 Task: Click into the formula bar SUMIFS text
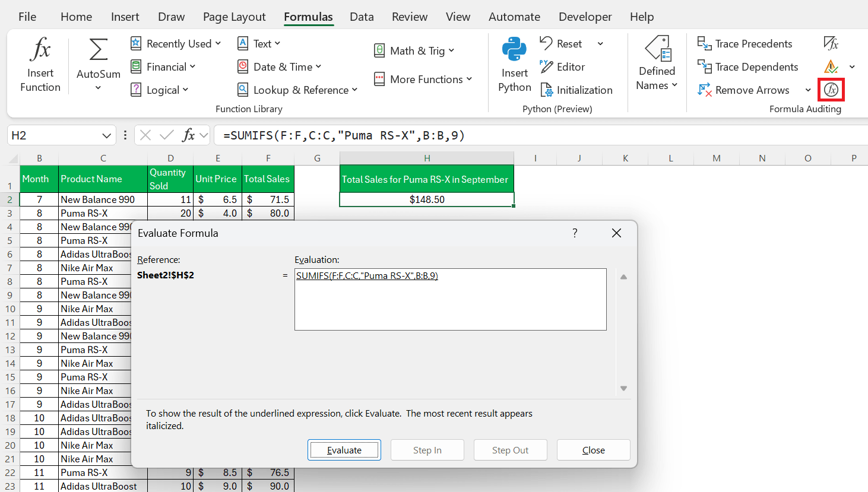[344, 135]
